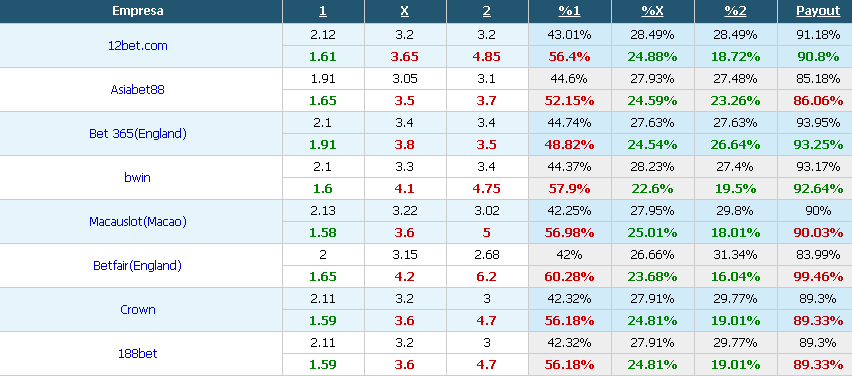Sort by the %X column header
The height and width of the screenshot is (376, 852).
(653, 11)
